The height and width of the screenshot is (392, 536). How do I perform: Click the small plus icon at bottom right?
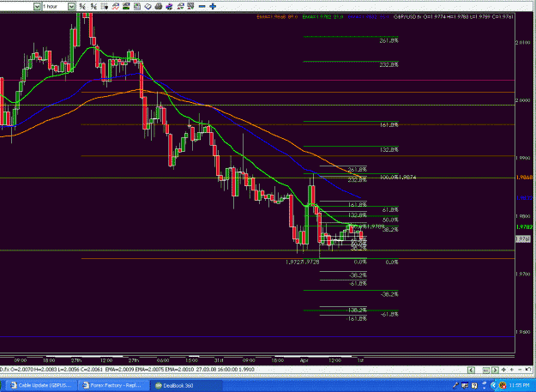tap(512, 370)
